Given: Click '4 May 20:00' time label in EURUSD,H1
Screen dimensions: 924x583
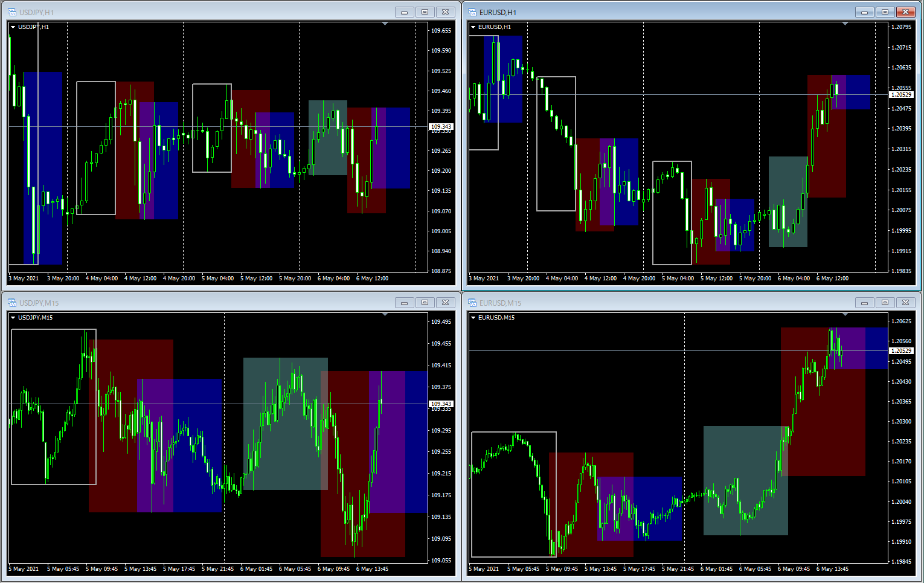Looking at the screenshot, I should coord(639,279).
